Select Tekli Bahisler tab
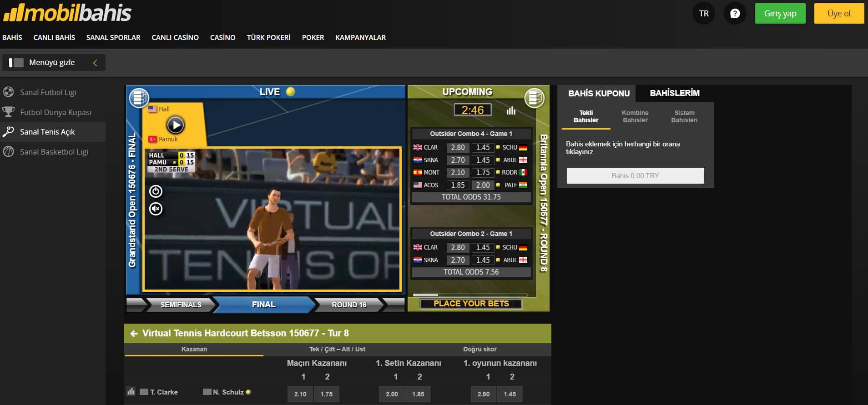 [586, 117]
